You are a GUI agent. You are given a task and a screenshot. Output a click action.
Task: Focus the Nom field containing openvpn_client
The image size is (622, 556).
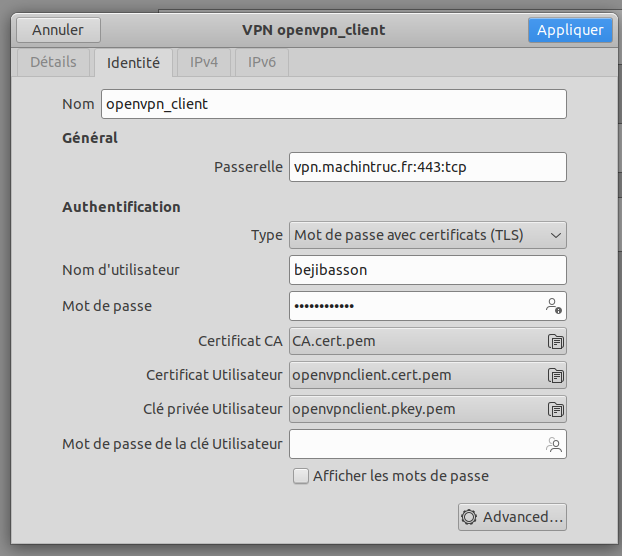coord(334,104)
